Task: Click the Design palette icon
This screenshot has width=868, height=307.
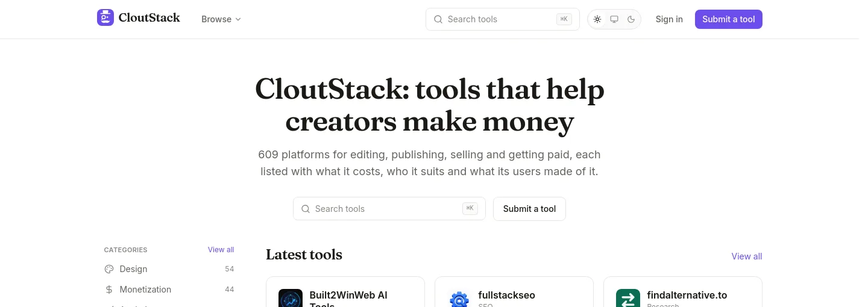Action: coord(109,269)
